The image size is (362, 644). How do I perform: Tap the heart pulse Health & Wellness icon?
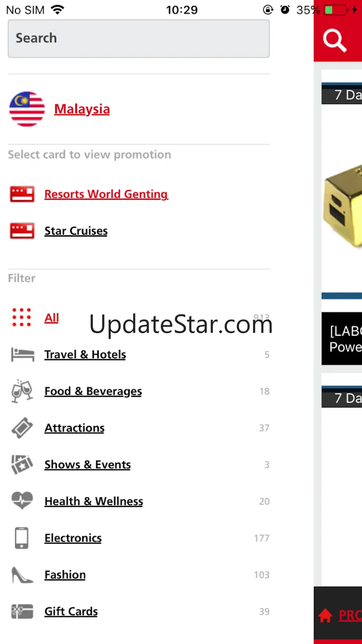click(22, 501)
